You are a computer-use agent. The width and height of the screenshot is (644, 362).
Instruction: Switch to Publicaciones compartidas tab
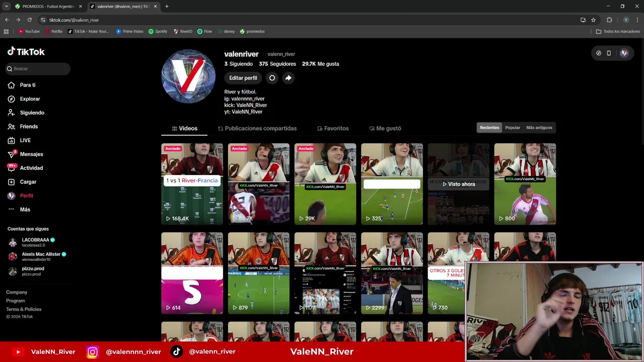[257, 129]
